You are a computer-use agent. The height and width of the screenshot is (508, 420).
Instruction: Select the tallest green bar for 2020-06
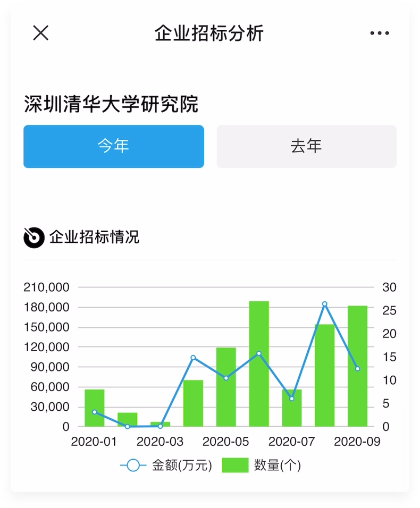(x=259, y=364)
